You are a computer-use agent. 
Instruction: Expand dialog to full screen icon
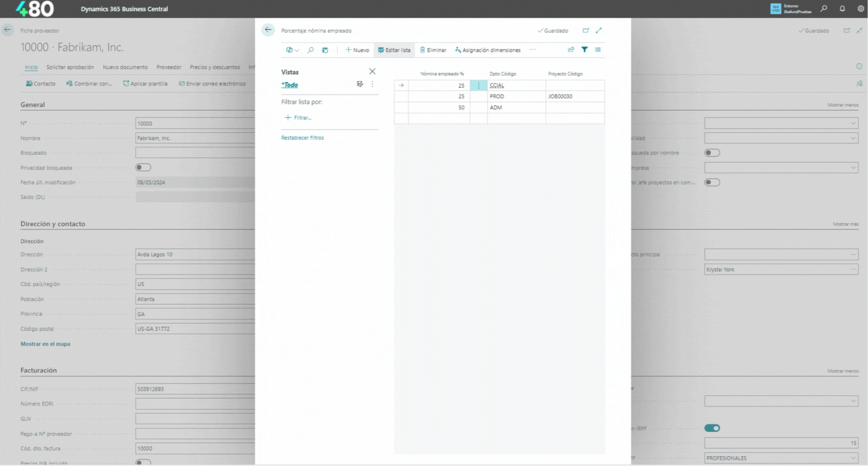[x=599, y=30]
